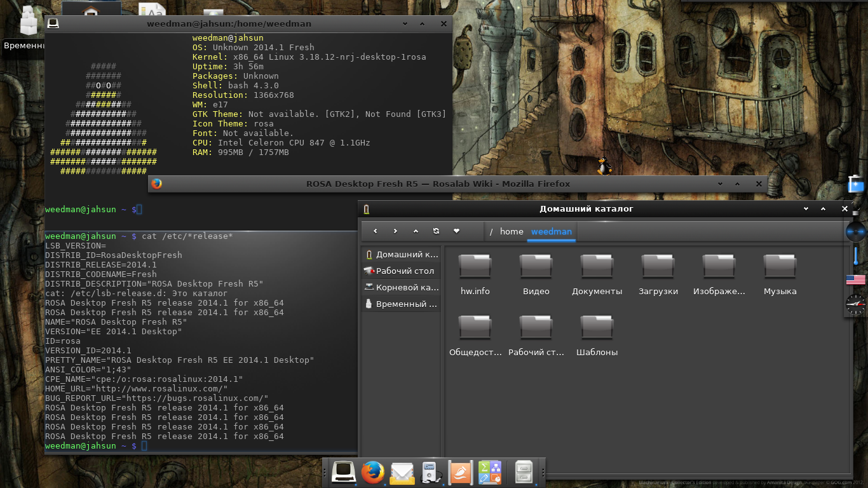Click the heart favorites icon in file manager

click(456, 231)
